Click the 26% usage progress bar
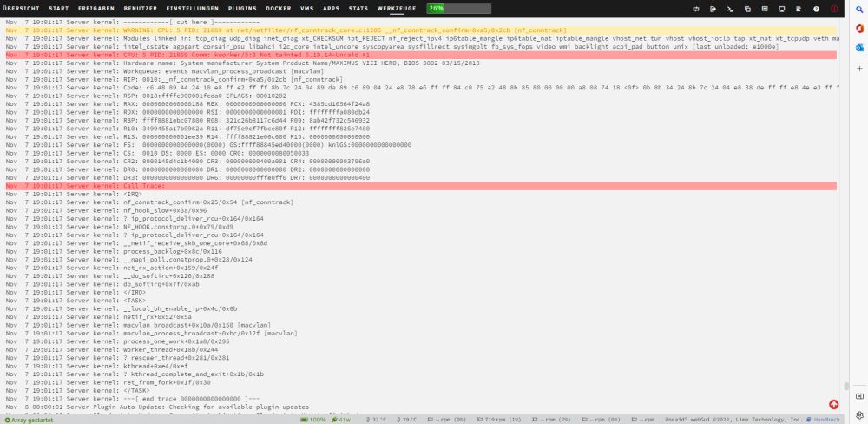Screen dimensions: 868x424 [x=459, y=9]
